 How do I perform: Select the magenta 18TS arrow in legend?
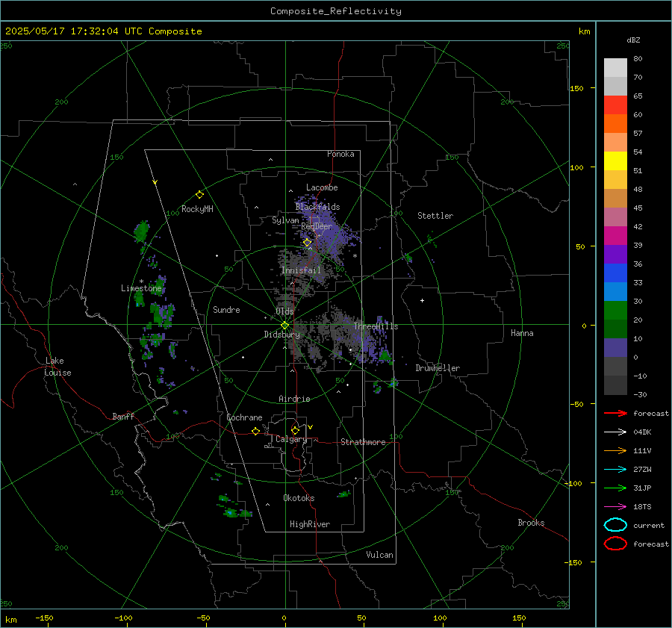pyautogui.click(x=615, y=507)
